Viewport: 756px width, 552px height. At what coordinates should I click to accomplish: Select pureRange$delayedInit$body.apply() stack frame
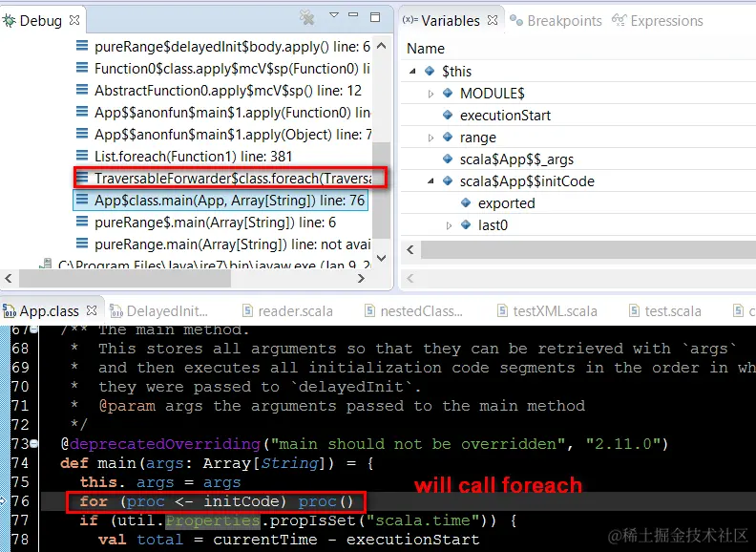(232, 47)
